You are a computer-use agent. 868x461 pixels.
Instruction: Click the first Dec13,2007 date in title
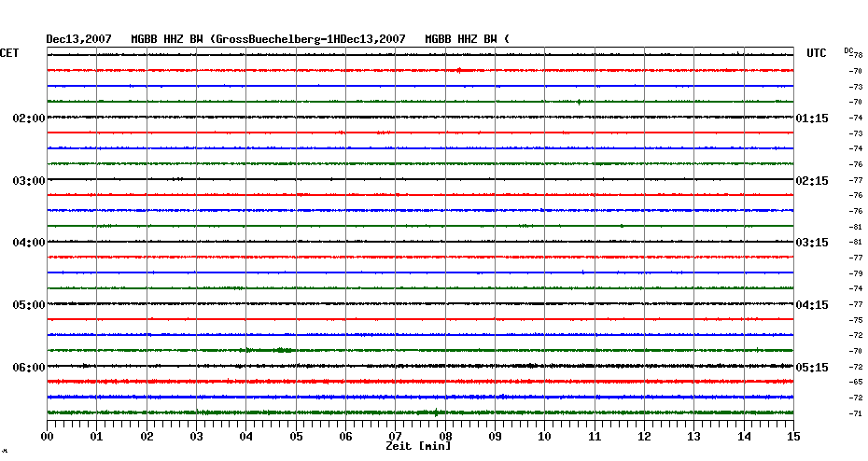pyautogui.click(x=78, y=39)
